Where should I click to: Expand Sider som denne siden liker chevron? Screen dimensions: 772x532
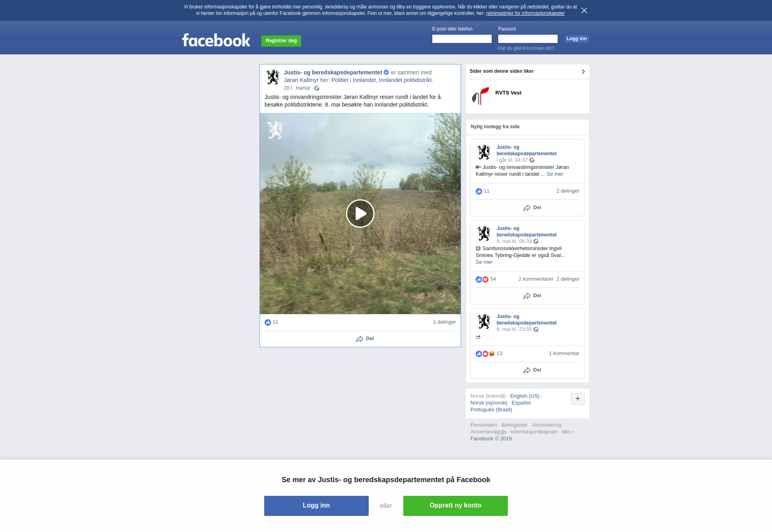(x=583, y=72)
